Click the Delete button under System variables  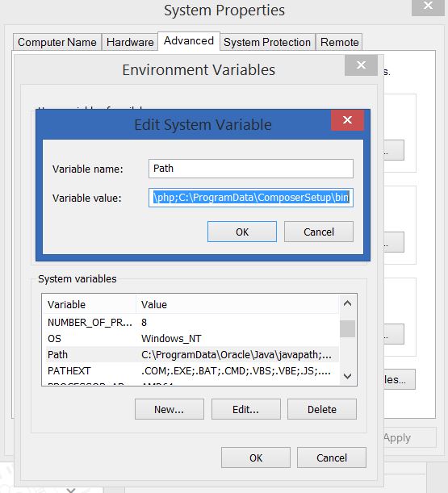point(322,409)
